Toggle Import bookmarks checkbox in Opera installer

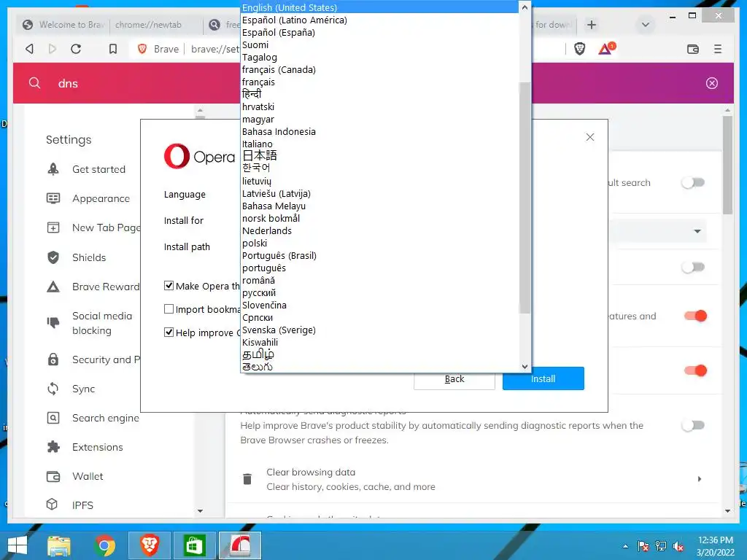[169, 309]
